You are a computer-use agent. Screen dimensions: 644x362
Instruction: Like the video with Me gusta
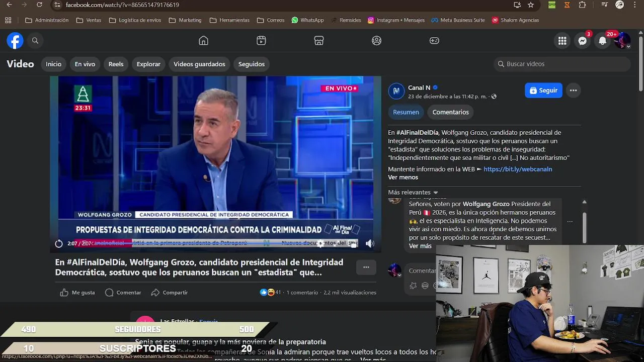[x=77, y=293]
